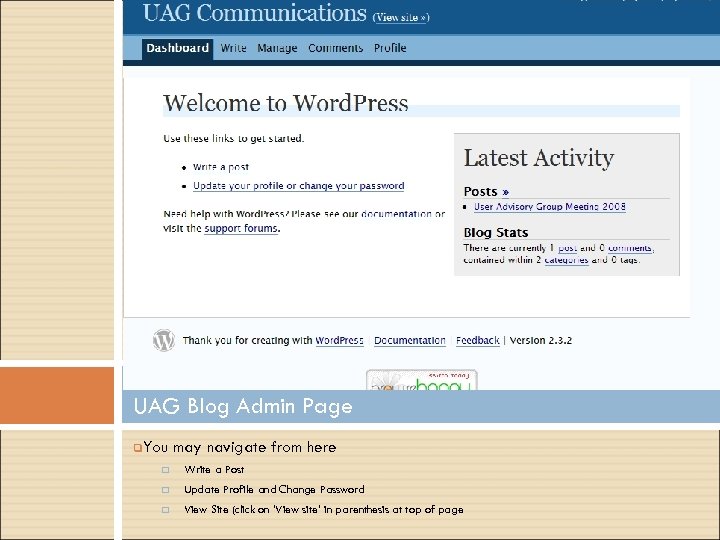Go to the Comments tab

coord(335,48)
